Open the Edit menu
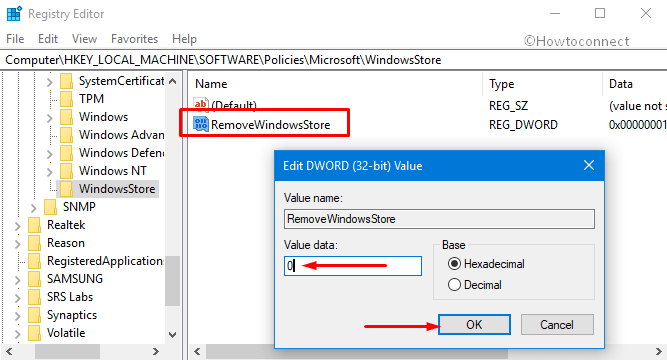Viewport: 667px width, 360px height. 48,39
